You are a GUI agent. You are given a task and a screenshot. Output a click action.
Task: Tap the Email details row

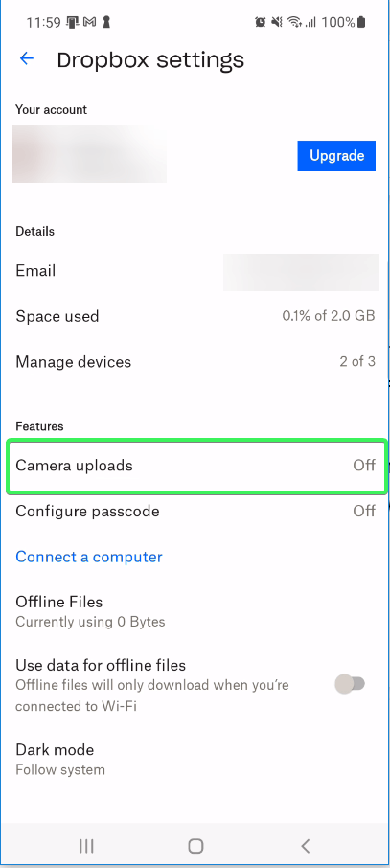click(x=195, y=271)
